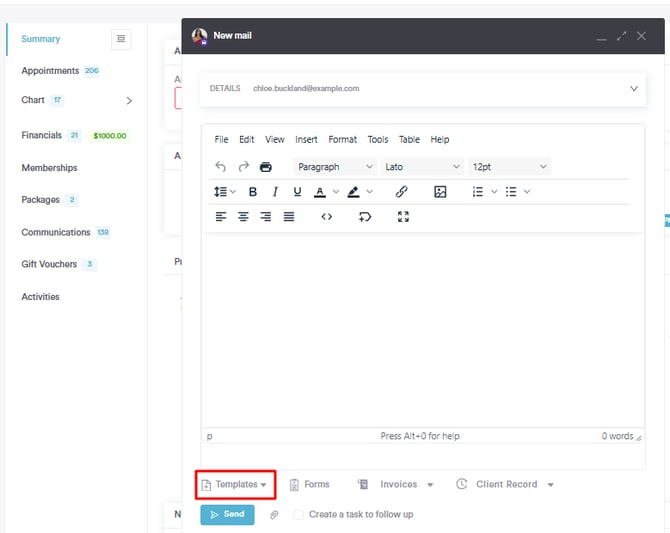The width and height of the screenshot is (670, 533).
Task: Apply italic formatting
Action: 275,192
